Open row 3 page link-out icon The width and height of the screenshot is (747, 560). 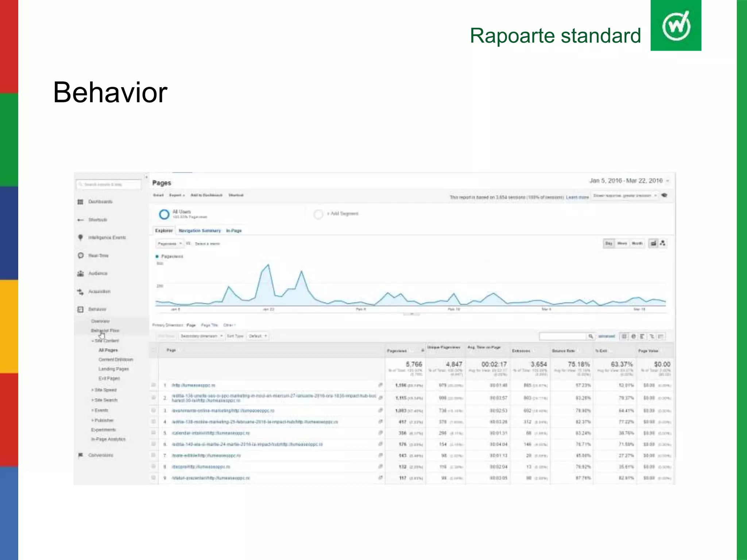pyautogui.click(x=380, y=411)
